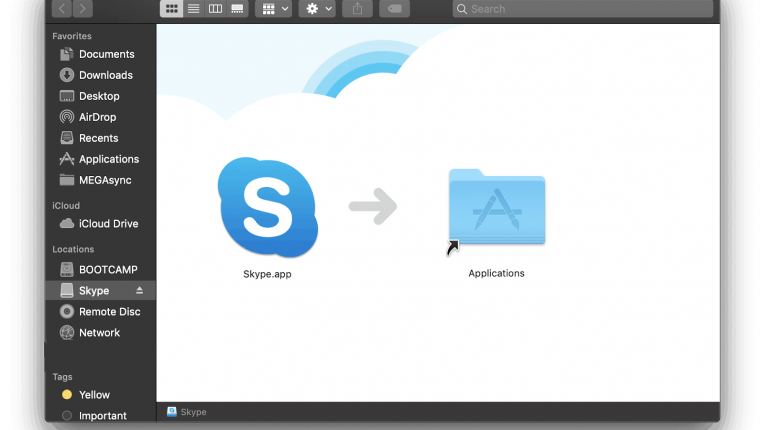765x430 pixels.
Task: Click the iCloud Drive cloud icon
Action: 67,223
